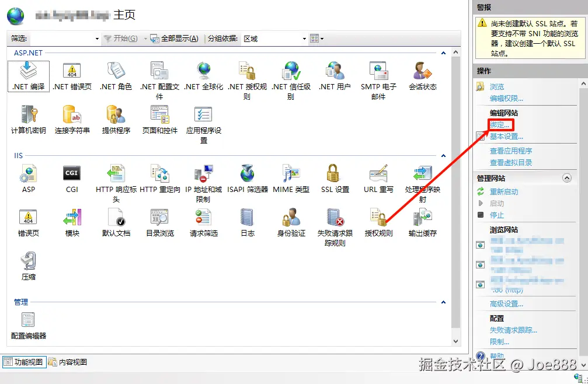Open the IIS 授权规则 feature icon

378,217
